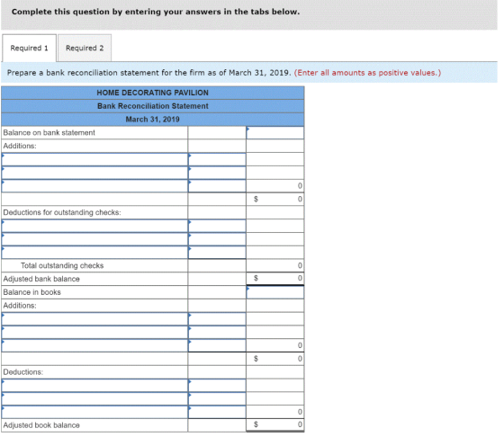Viewport: 504px width, 437px height.
Task: Select third amount field under bank Additions
Action: pyautogui.click(x=217, y=186)
